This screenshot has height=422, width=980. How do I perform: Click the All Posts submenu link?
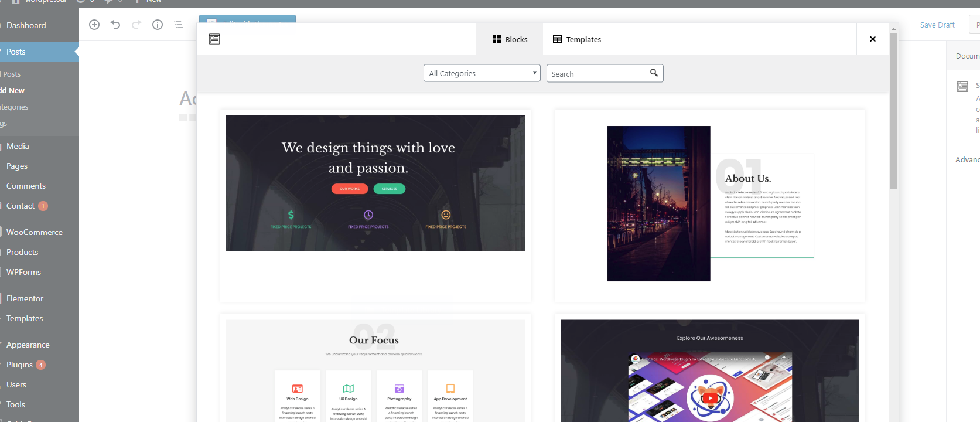click(x=11, y=74)
